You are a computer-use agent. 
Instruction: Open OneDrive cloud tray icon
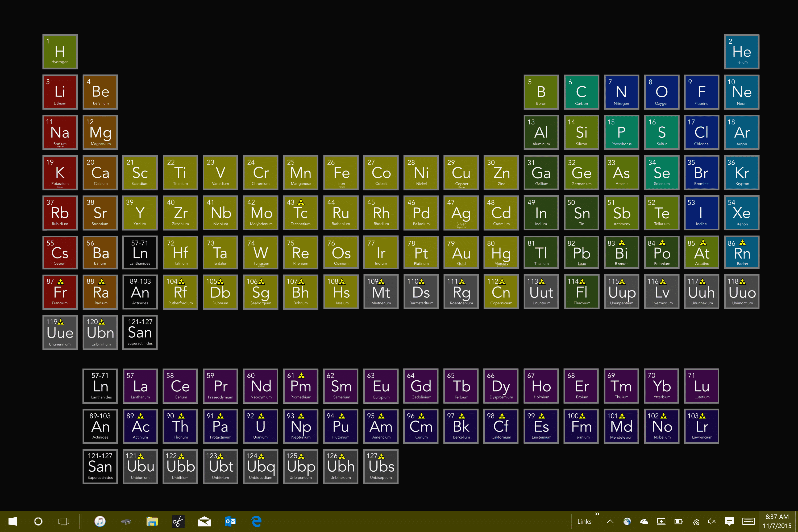(x=644, y=521)
